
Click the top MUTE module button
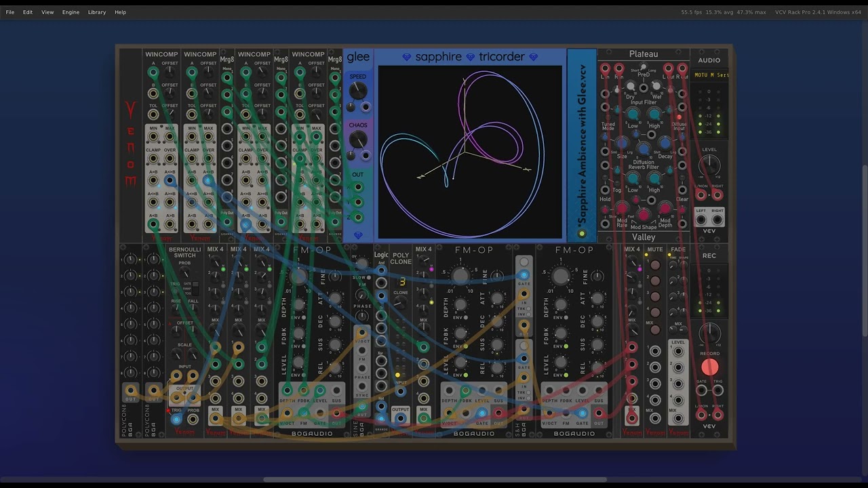654,265
